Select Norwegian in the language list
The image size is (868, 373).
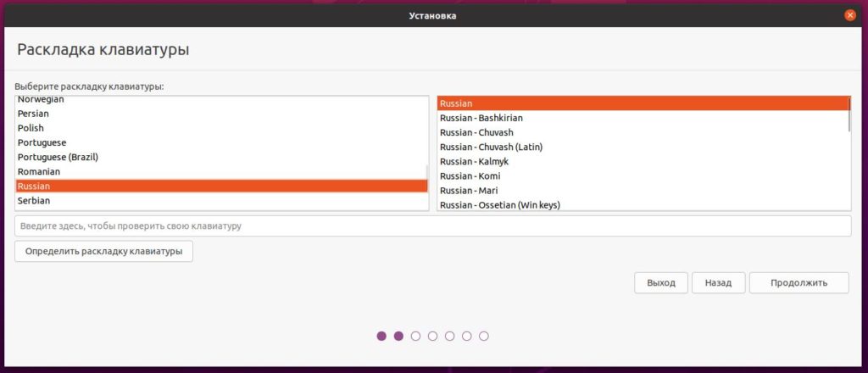click(41, 100)
